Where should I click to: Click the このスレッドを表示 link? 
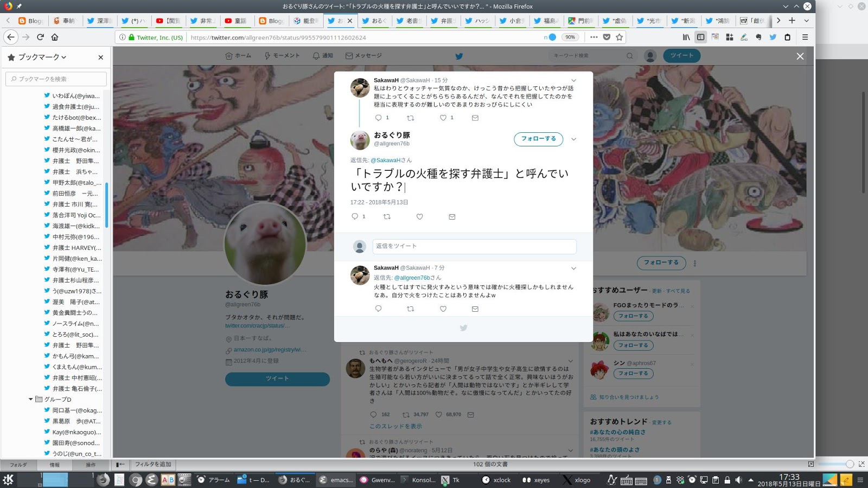[x=395, y=426]
